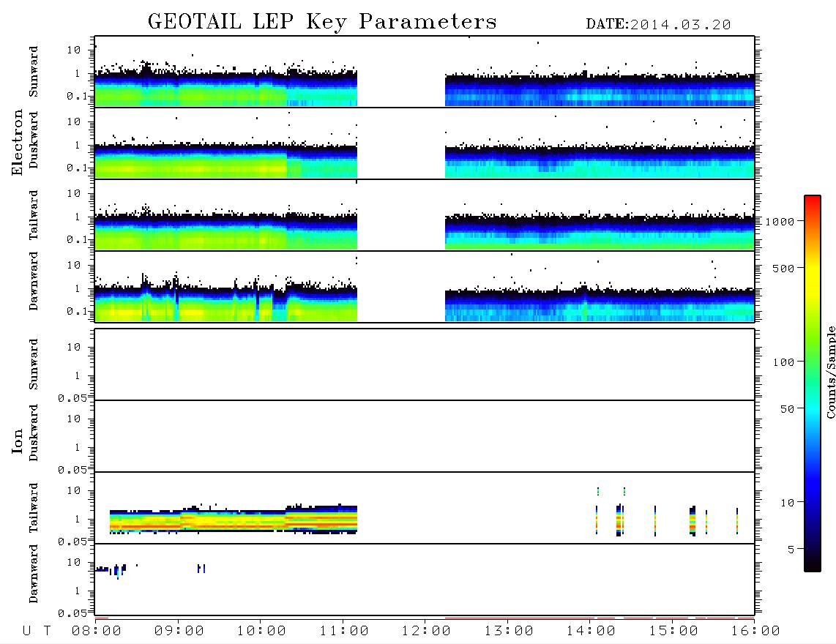Click the "GEOTAIL LEP Key Parameters" title
The image size is (836, 644).
[x=322, y=23]
